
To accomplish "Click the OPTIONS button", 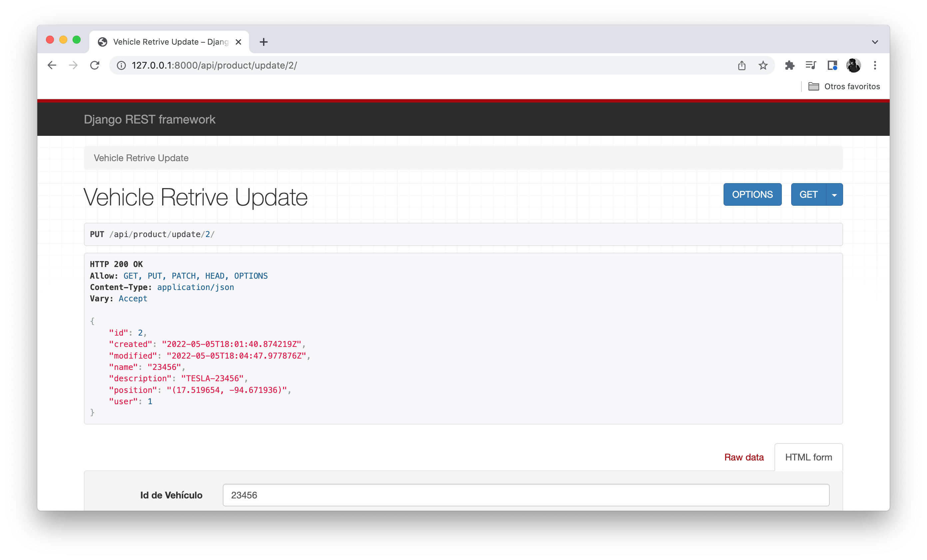I will tap(752, 194).
